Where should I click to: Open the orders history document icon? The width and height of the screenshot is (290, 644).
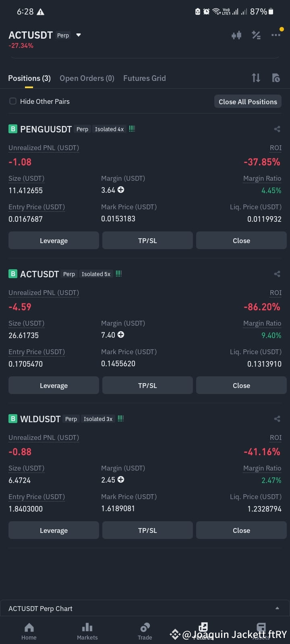pos(276,78)
